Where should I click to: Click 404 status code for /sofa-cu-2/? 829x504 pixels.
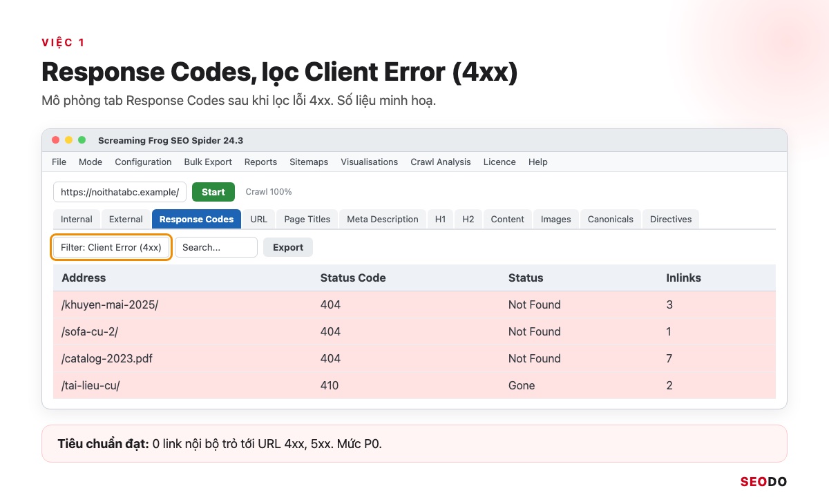330,331
